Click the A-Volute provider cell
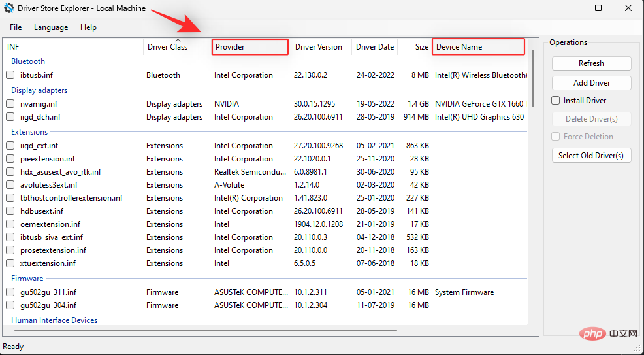644x355 pixels. [229, 185]
